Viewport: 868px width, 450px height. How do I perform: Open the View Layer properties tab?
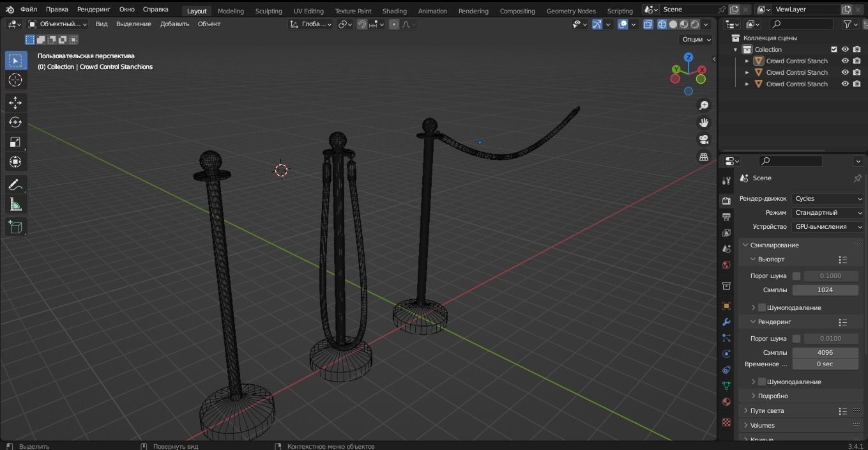point(726,233)
